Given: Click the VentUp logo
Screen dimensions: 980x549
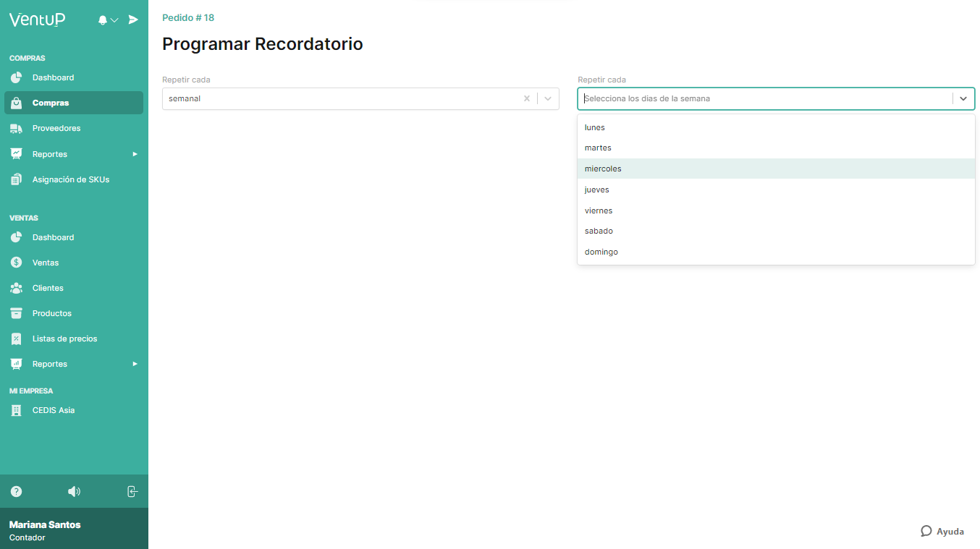Looking at the screenshot, I should click(37, 20).
